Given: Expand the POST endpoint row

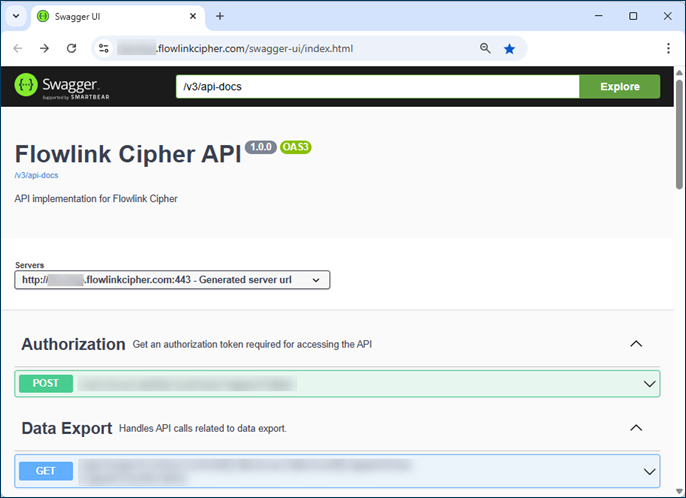Looking at the screenshot, I should pyautogui.click(x=649, y=383).
